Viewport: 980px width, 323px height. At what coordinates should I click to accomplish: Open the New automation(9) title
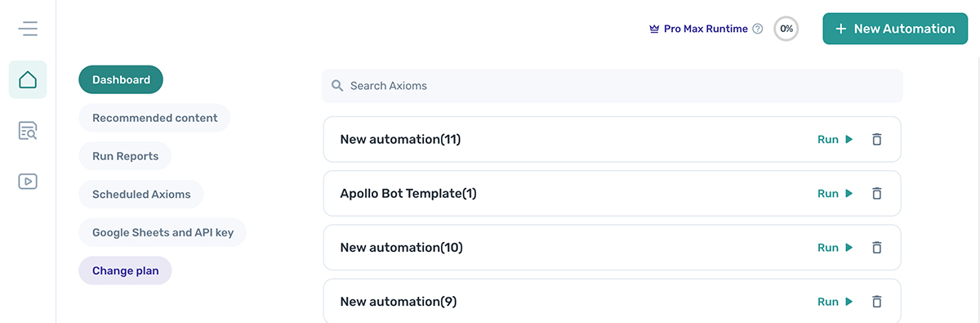point(398,302)
